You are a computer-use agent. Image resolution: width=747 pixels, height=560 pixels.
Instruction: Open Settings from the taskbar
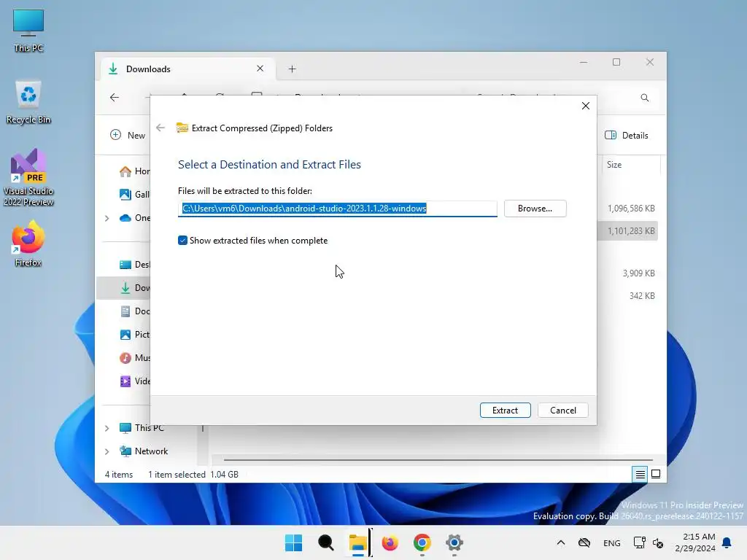[x=454, y=542]
